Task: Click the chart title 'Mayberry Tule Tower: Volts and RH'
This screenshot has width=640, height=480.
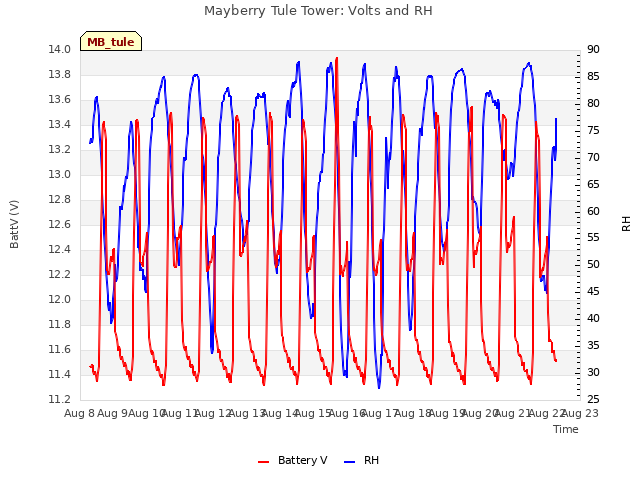Action: 318,11
